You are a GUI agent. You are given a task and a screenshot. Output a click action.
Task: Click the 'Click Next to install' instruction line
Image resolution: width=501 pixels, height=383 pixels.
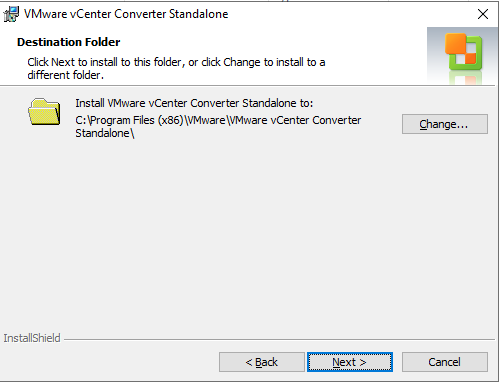(x=176, y=62)
